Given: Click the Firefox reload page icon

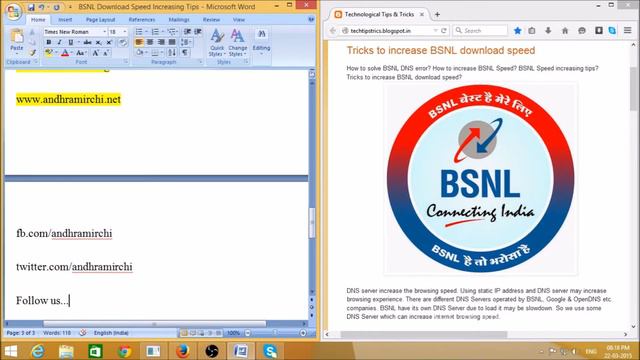Looking at the screenshot, I should (x=444, y=31).
